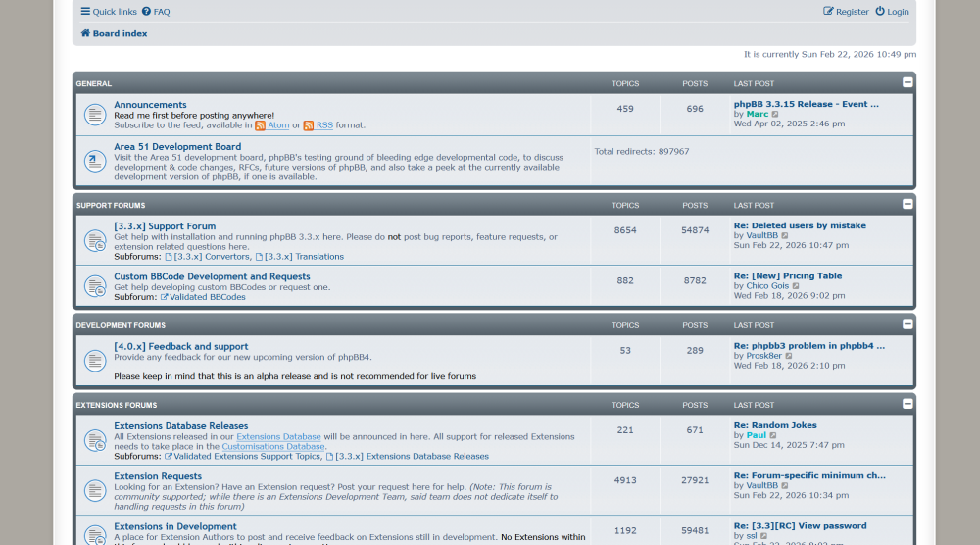Open phpBB 3.3.15 Release last post
Viewport: 980px width, 545px height.
(806, 104)
